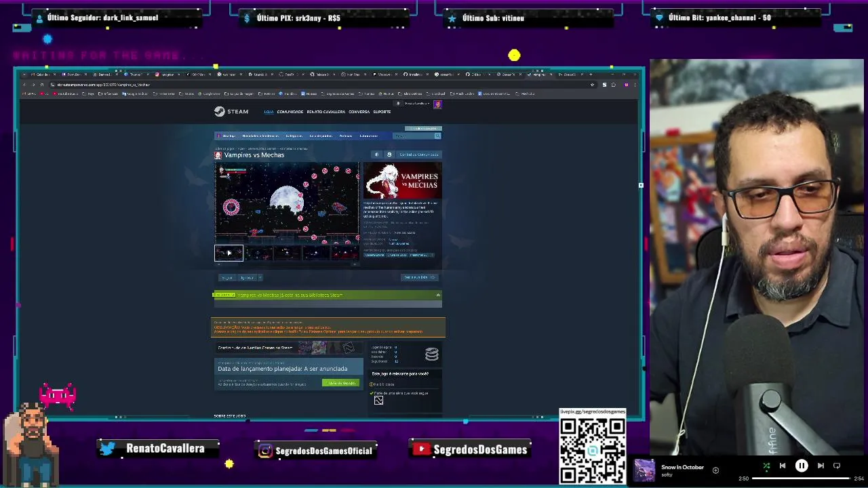Screen dimensions: 868x488
Task: Select the second screenshot thumbnail
Action: [258, 253]
